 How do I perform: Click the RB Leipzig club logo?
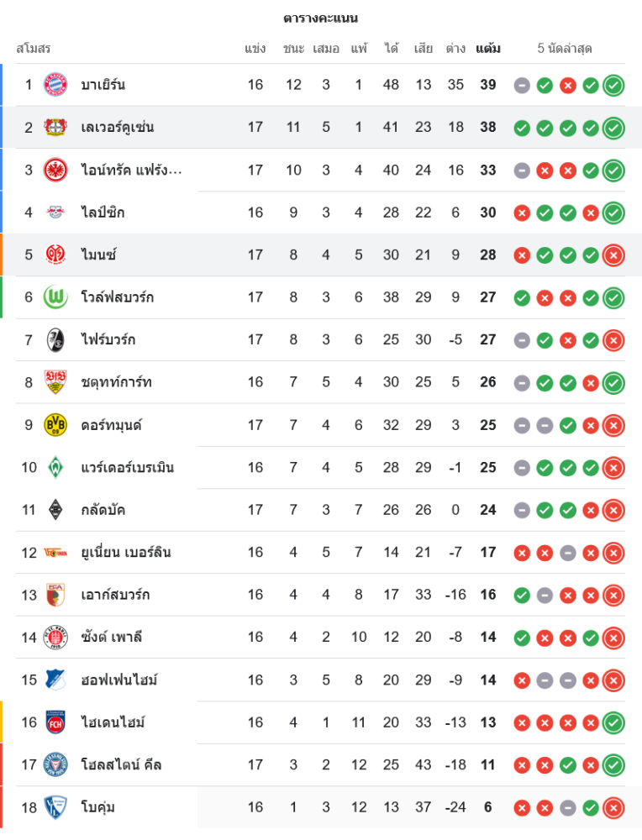55,213
